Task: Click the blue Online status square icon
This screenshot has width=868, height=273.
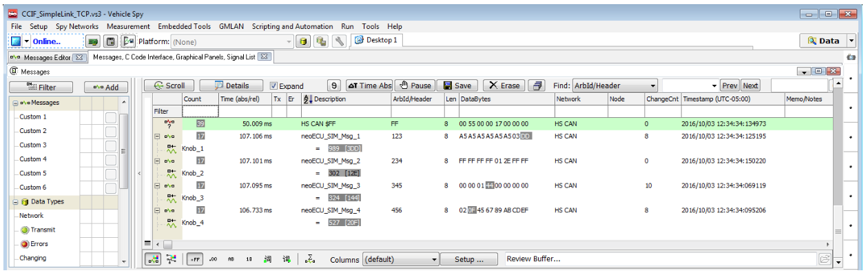Action: pyautogui.click(x=16, y=41)
